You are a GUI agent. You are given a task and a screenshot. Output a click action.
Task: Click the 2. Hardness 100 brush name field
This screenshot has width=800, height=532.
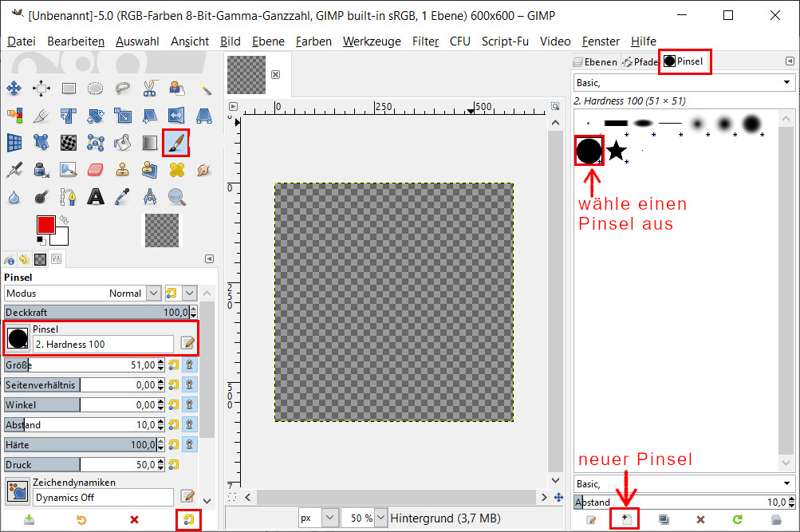[x=103, y=345]
